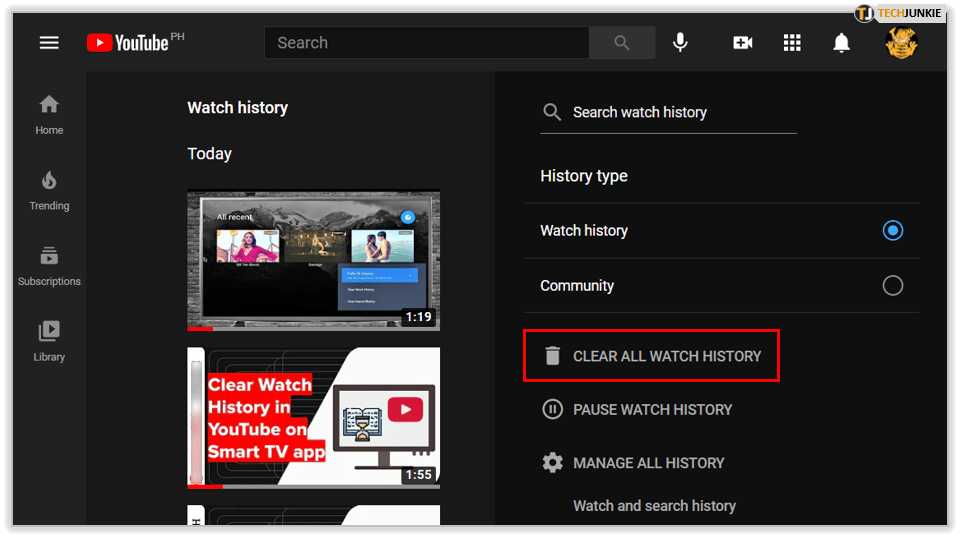The image size is (960, 538).
Task: Start voice search with microphone
Action: [680, 43]
